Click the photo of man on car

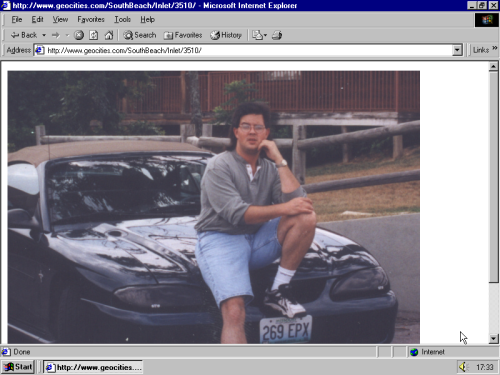pyautogui.click(x=214, y=207)
